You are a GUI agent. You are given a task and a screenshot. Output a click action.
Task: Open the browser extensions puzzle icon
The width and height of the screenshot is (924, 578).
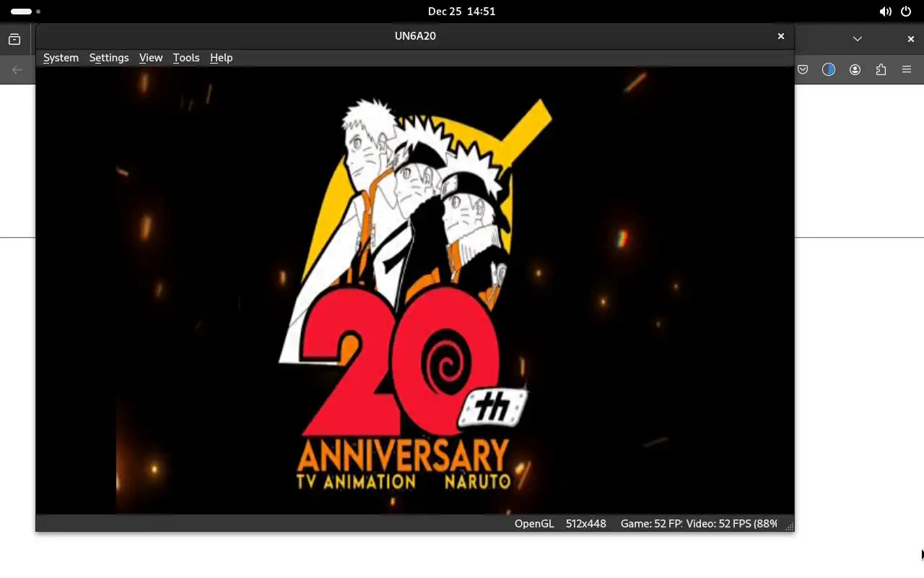881,69
